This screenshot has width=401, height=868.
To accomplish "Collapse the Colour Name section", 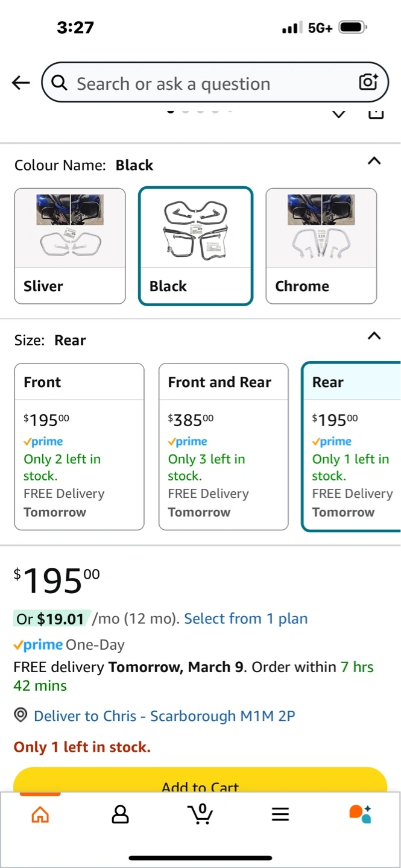I will [374, 161].
